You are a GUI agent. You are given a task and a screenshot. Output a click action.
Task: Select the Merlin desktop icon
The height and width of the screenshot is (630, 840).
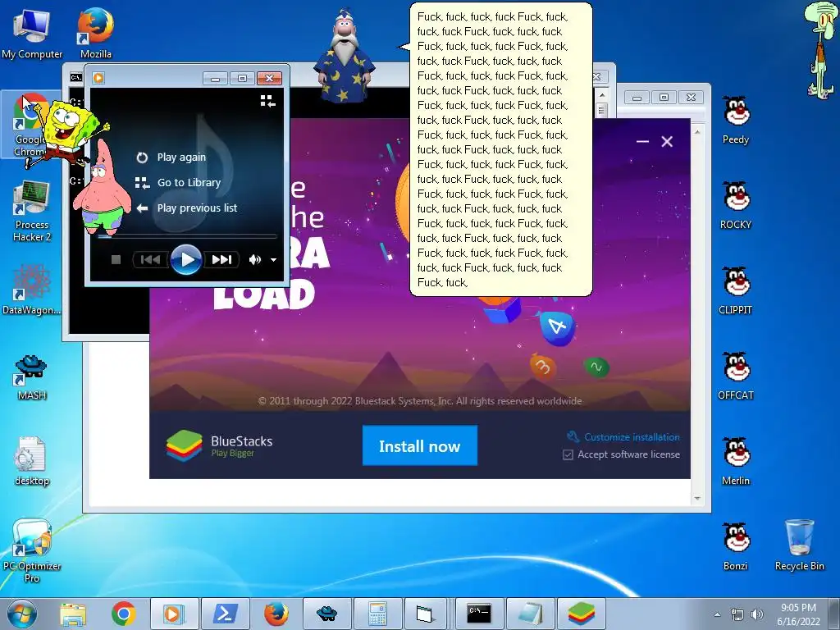[x=736, y=461]
